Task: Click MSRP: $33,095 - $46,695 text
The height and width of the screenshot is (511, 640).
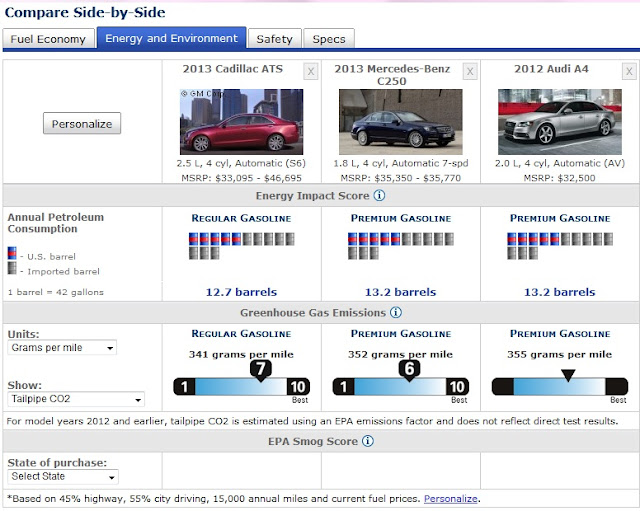Action: tap(241, 178)
